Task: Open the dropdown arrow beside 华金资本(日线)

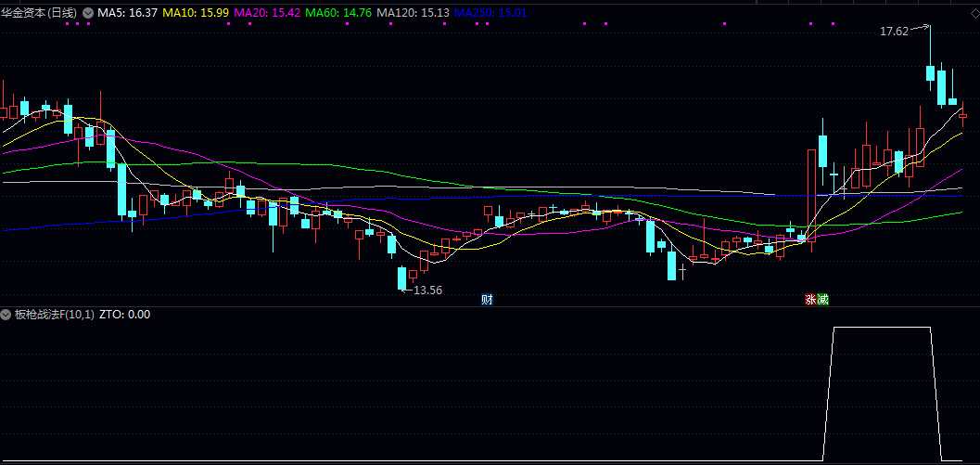Action: (88, 12)
